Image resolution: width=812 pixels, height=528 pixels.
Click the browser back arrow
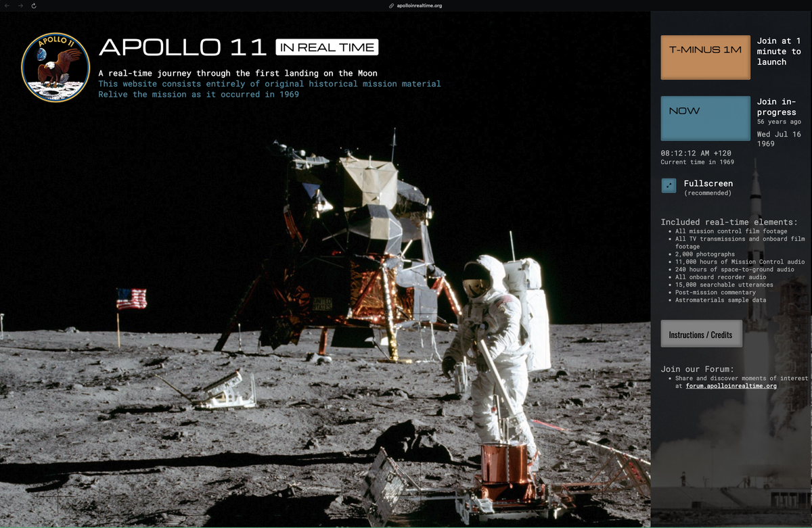(7, 5)
